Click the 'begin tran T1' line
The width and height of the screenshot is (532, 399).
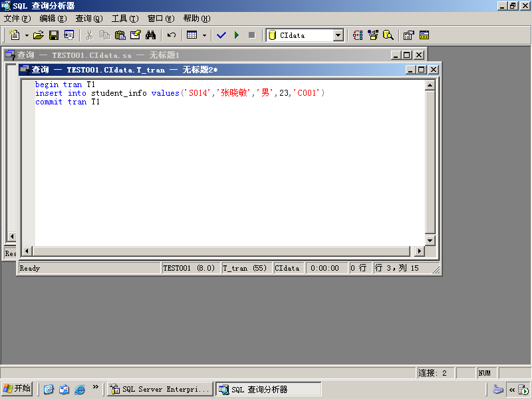[65, 84]
